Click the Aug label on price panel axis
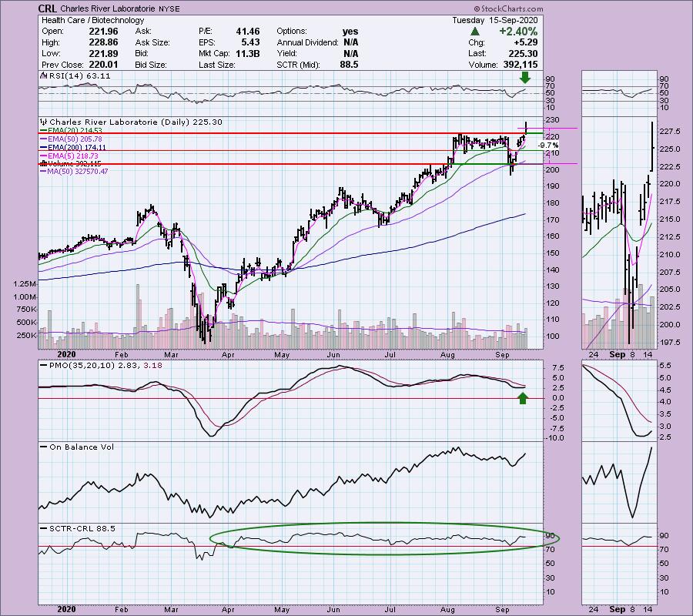This screenshot has height=616, width=693. (447, 355)
